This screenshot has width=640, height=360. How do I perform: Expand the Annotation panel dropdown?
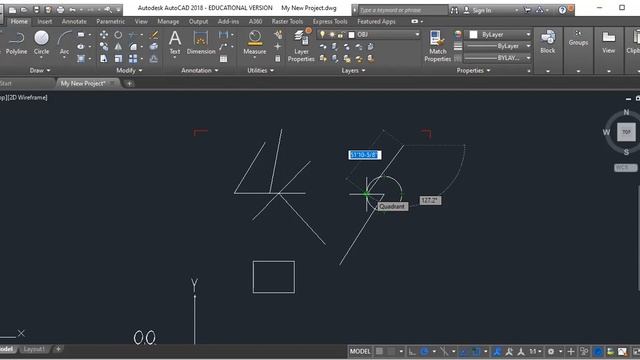pyautogui.click(x=200, y=70)
